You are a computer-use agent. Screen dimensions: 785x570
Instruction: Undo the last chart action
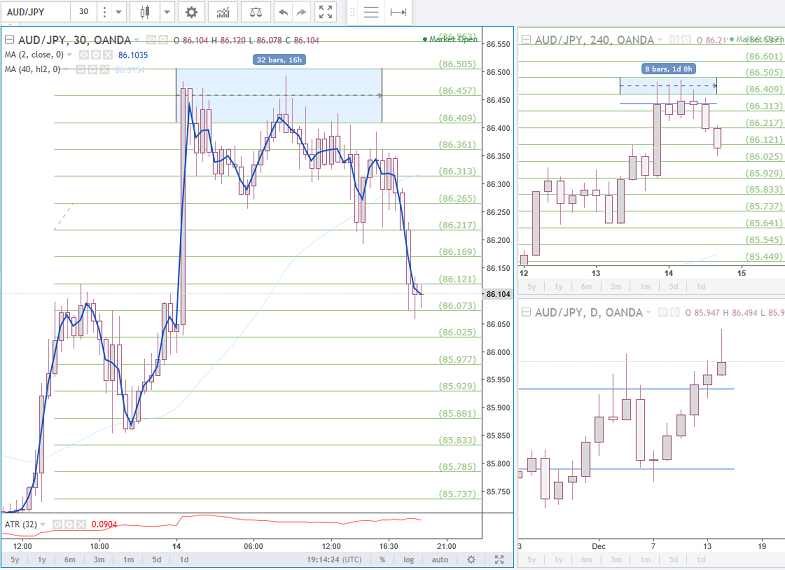(283, 12)
